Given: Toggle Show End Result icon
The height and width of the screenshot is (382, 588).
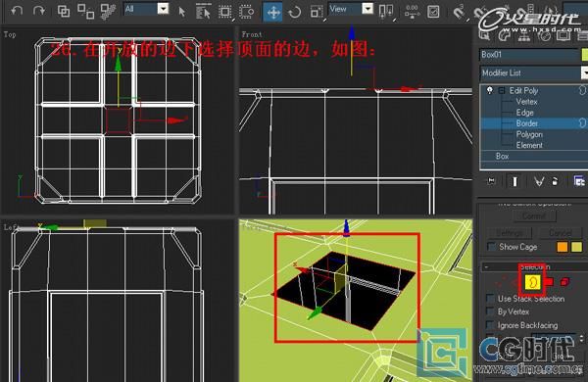Looking at the screenshot, I should tap(514, 181).
